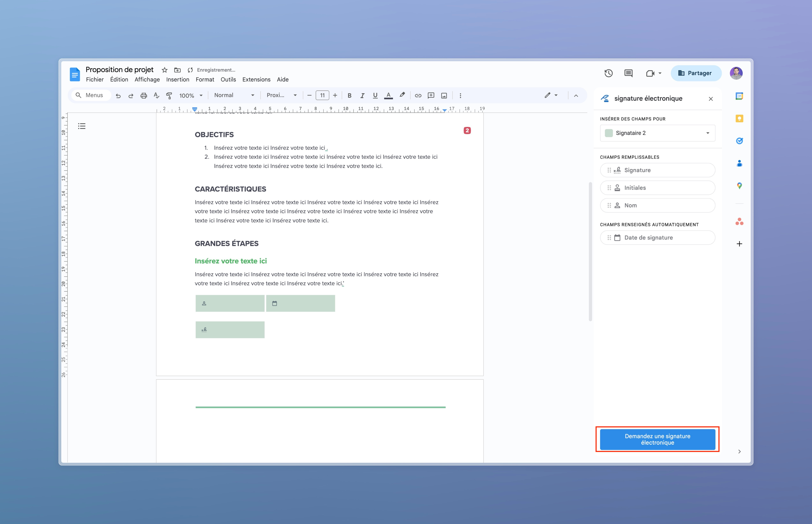Insert a link
Screen dimensions: 812x524
(418, 96)
